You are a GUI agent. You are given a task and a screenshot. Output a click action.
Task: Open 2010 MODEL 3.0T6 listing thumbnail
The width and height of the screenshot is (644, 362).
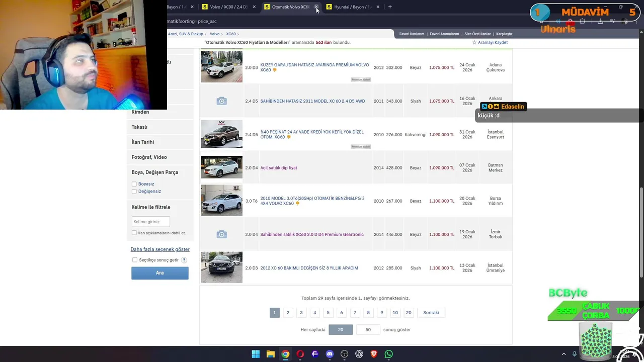point(221,201)
